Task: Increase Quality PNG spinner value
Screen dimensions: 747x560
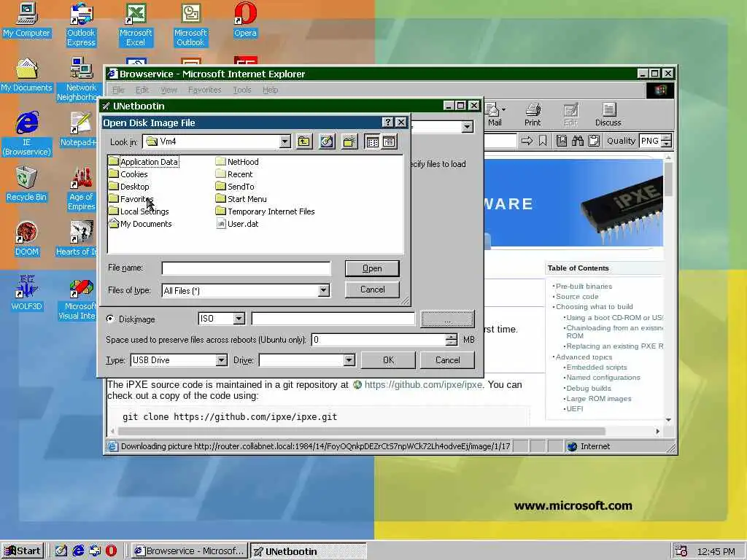Action: [667, 138]
